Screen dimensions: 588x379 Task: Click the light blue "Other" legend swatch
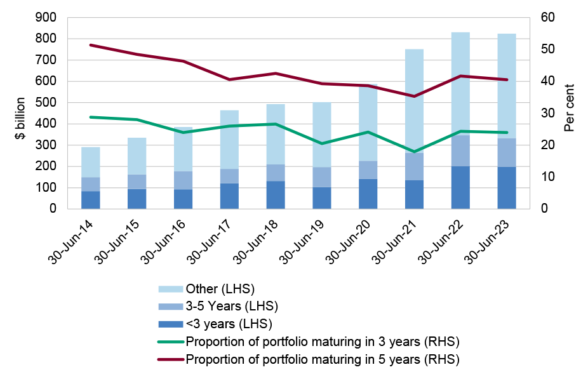pos(171,289)
